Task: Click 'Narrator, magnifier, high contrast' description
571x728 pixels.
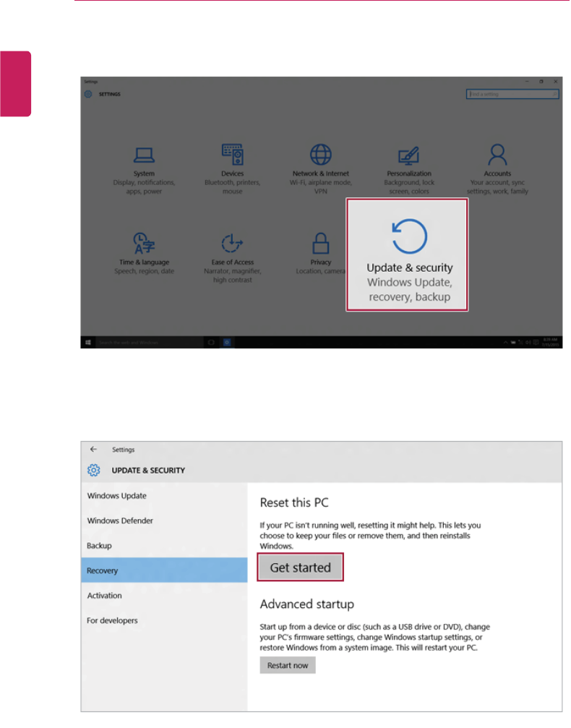Action: click(233, 275)
